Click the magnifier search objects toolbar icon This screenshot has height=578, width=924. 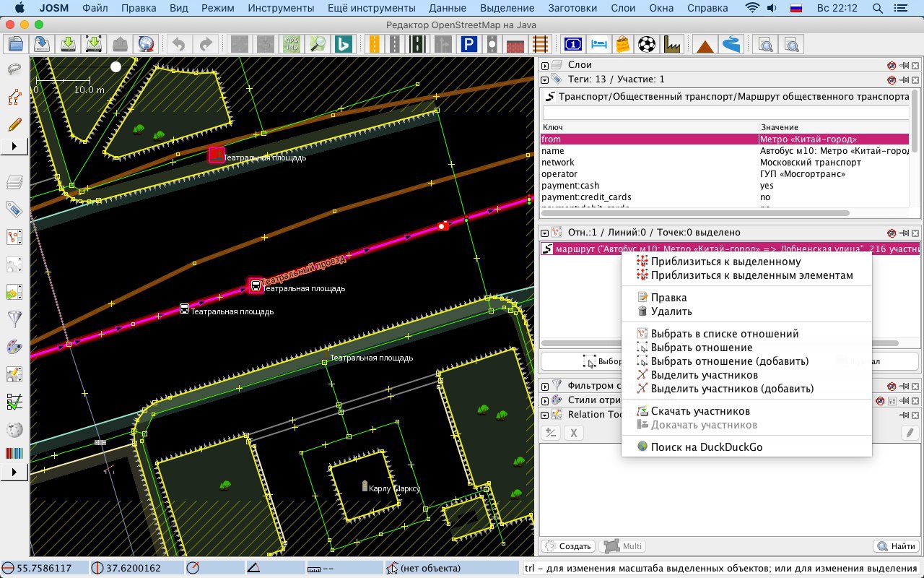click(x=317, y=44)
